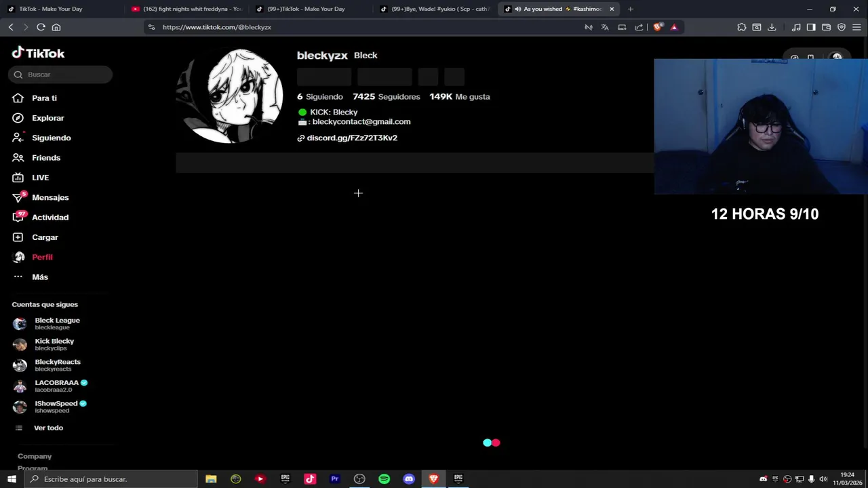Click the address bar URL
Screen dimensions: 868x488
click(217, 27)
